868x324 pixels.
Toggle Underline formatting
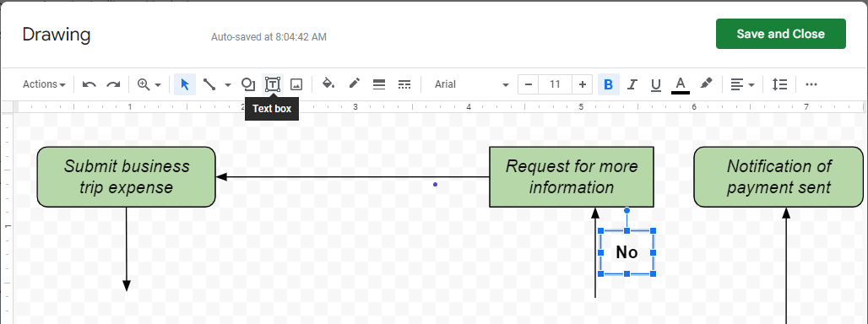(x=656, y=84)
